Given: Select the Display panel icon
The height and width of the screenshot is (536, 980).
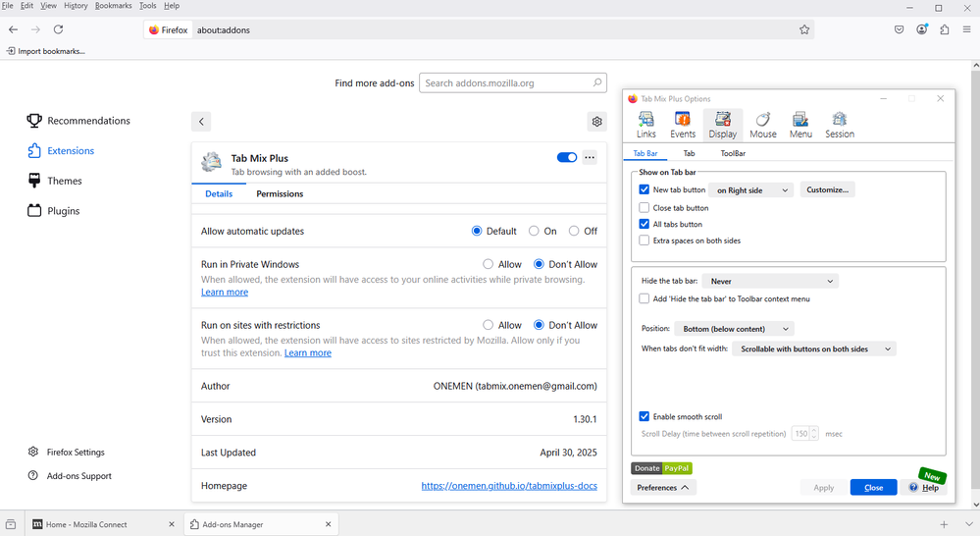Looking at the screenshot, I should coord(723,125).
